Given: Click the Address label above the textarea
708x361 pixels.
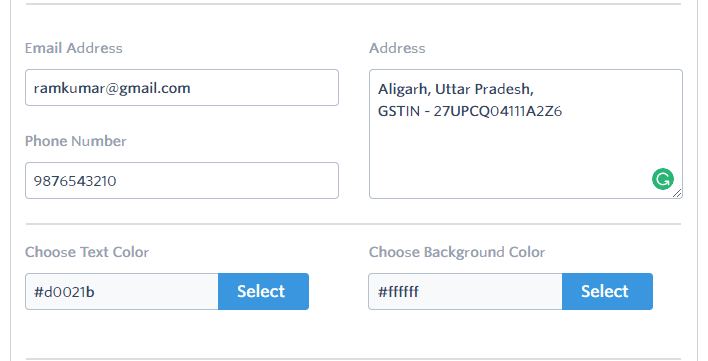Looking at the screenshot, I should tap(397, 48).
